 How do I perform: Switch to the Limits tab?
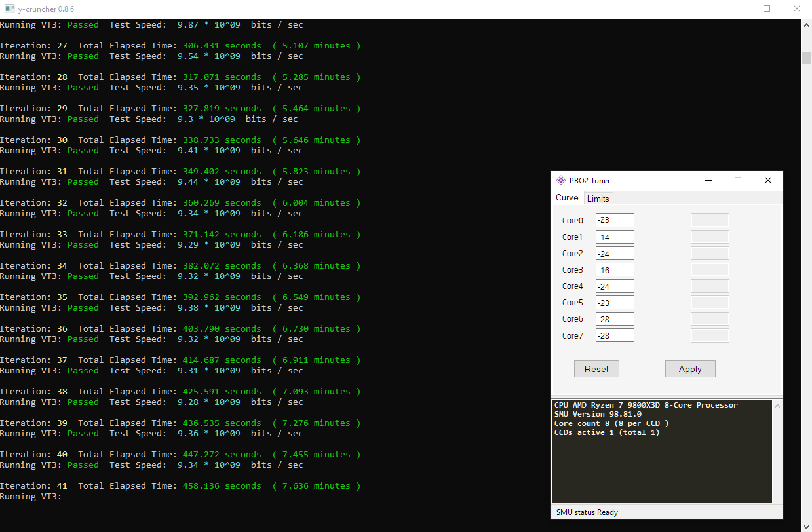point(598,199)
